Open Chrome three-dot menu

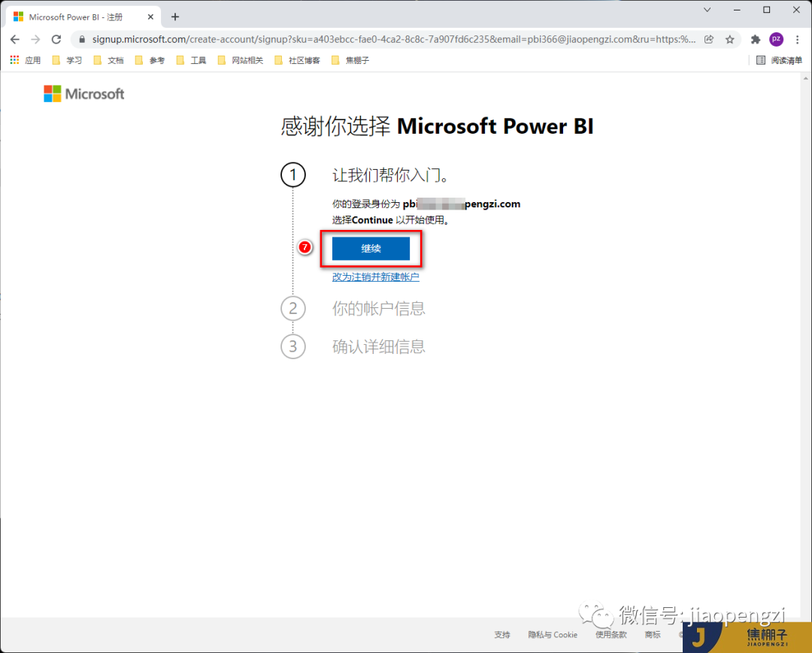coord(798,39)
